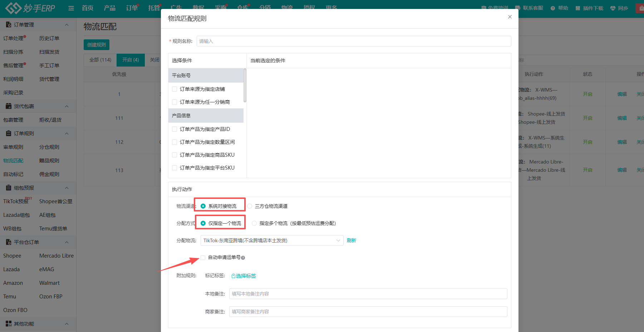The image size is (644, 332).
Task: Click the 本地备注 input field
Action: coord(368,294)
